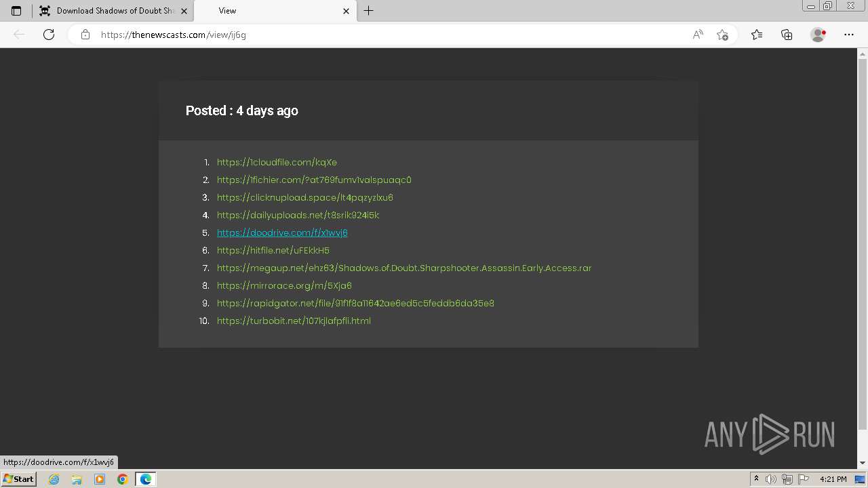This screenshot has height=488, width=868.
Task: Click the network tray icon
Action: click(787, 479)
